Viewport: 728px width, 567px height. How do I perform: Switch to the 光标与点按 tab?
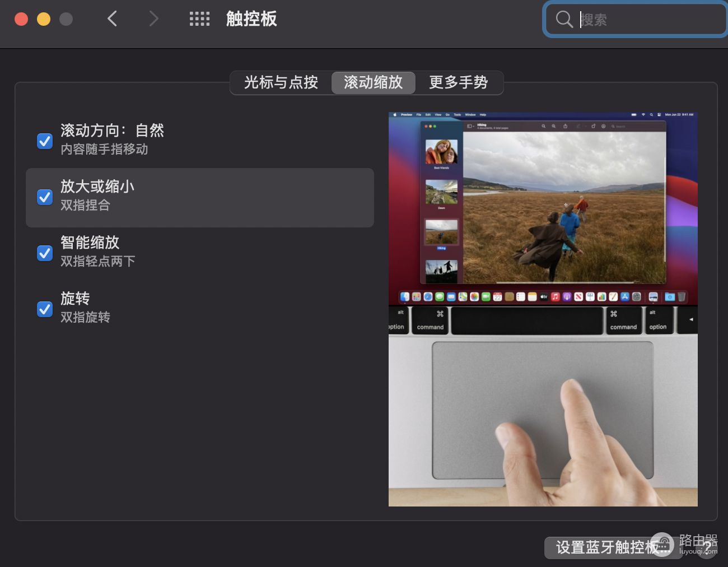pos(281,83)
